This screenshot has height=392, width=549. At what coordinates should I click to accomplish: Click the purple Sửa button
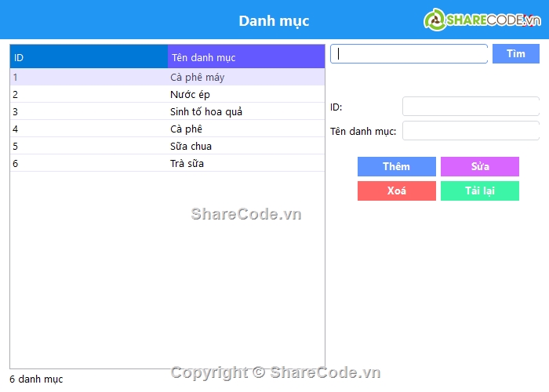point(480,167)
